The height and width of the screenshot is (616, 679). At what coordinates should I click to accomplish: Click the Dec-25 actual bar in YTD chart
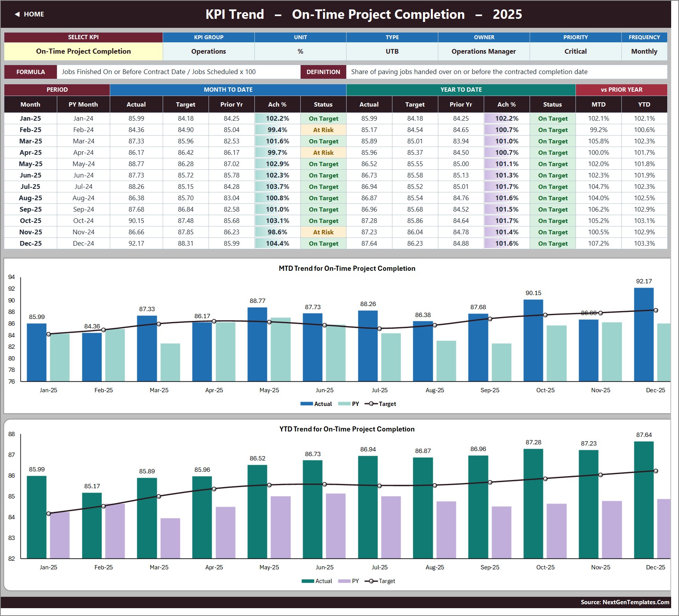644,500
